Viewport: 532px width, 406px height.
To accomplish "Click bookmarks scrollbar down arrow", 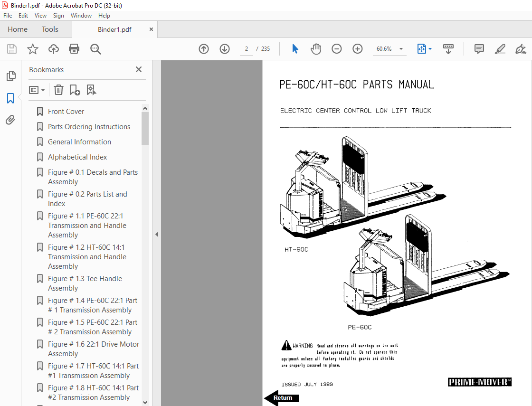I will click(x=145, y=403).
